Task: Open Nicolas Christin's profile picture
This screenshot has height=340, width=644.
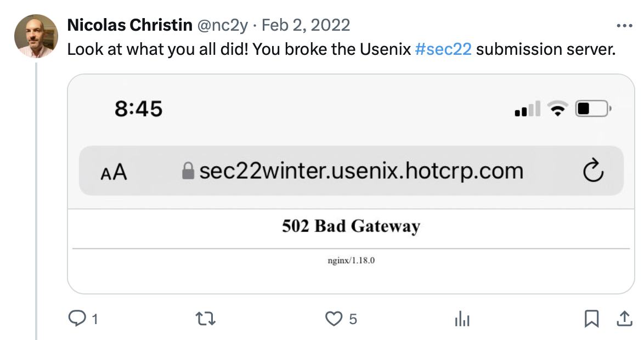Action: pos(36,36)
